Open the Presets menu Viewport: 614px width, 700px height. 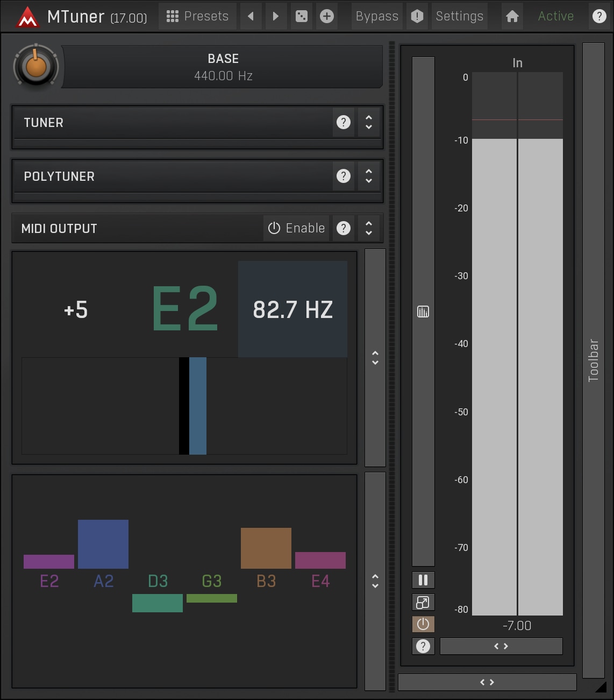(197, 16)
